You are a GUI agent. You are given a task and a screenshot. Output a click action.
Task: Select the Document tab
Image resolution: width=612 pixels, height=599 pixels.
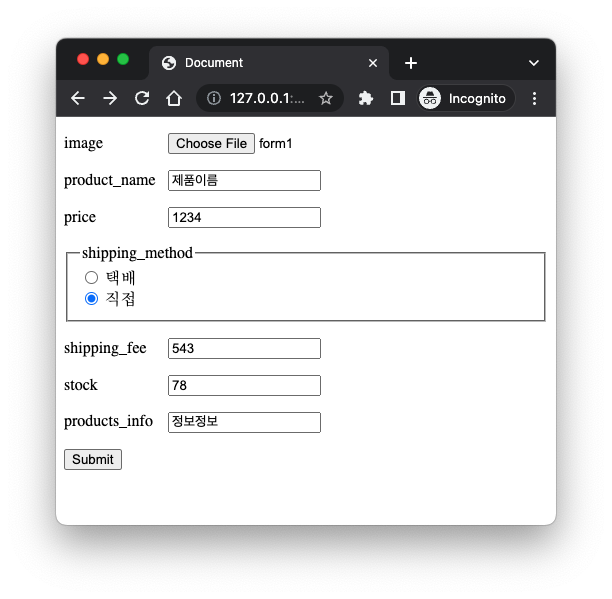(x=269, y=63)
